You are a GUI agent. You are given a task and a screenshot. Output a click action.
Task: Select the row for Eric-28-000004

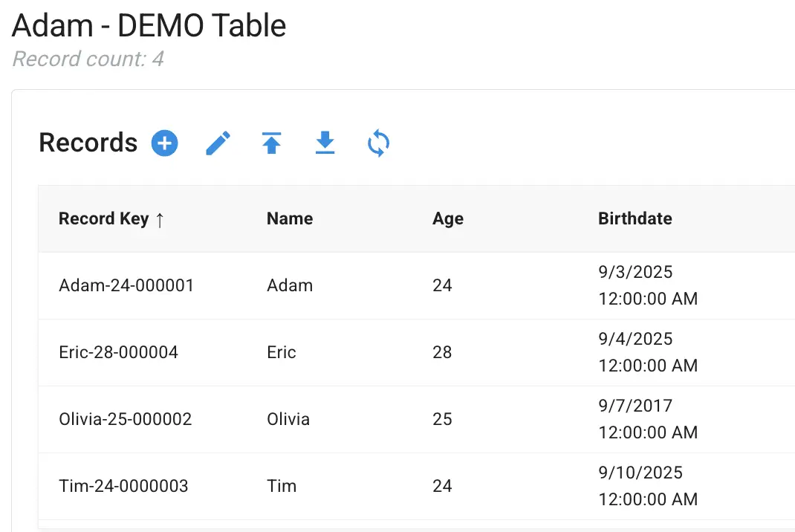pos(118,352)
